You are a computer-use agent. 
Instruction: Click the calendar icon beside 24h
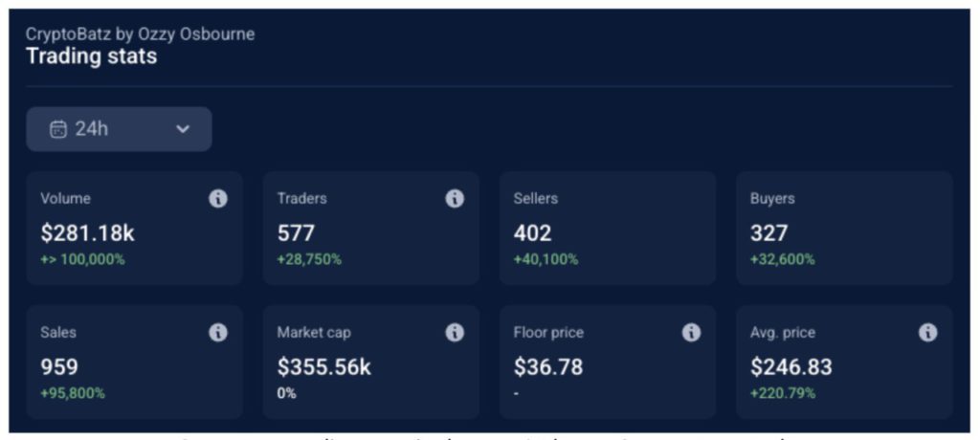[x=58, y=129]
